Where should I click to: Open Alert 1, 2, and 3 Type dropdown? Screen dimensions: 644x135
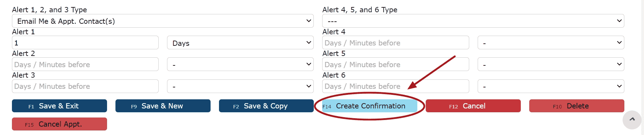pos(163,21)
